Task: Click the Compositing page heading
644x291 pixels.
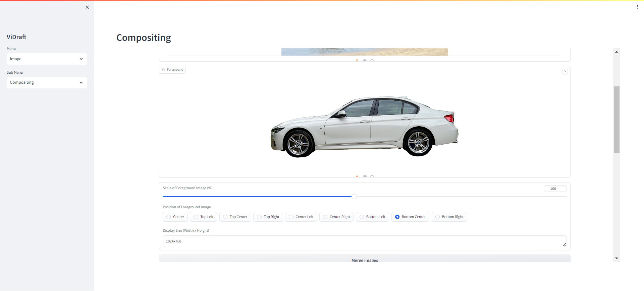Action: [144, 38]
